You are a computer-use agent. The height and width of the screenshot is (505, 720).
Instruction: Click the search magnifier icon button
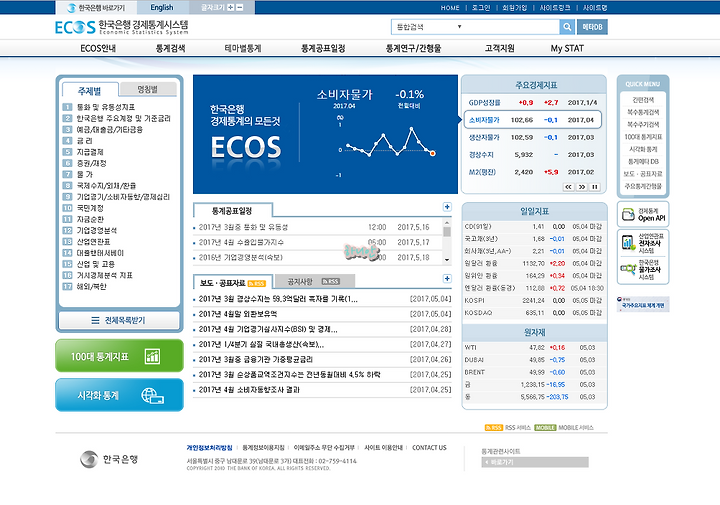tap(567, 27)
